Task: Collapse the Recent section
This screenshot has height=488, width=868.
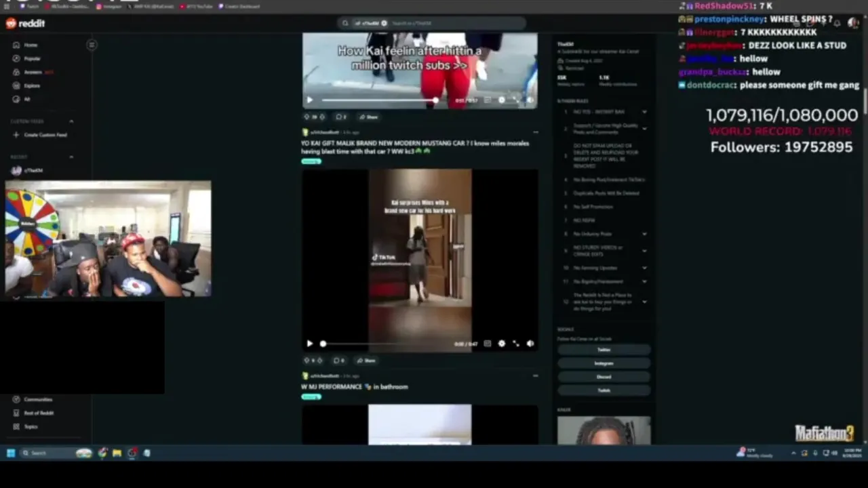Action: (x=71, y=157)
